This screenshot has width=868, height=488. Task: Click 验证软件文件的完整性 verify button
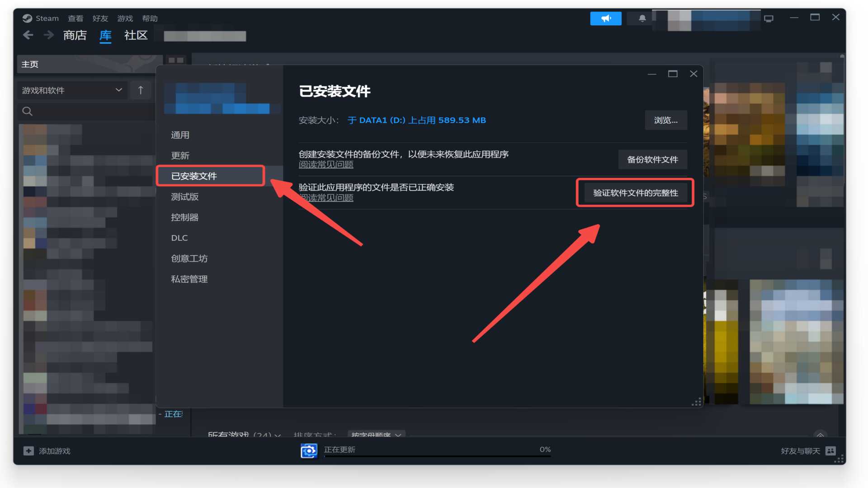pos(634,193)
